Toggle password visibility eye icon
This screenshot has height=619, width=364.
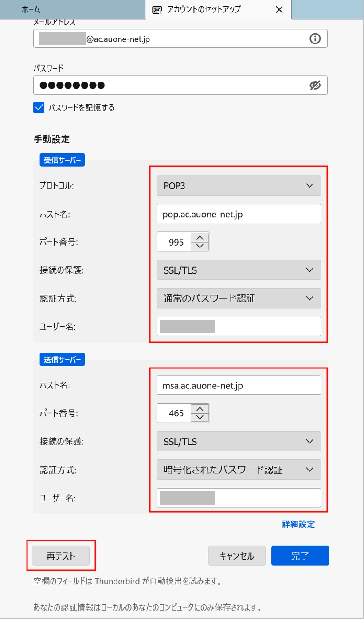point(315,86)
